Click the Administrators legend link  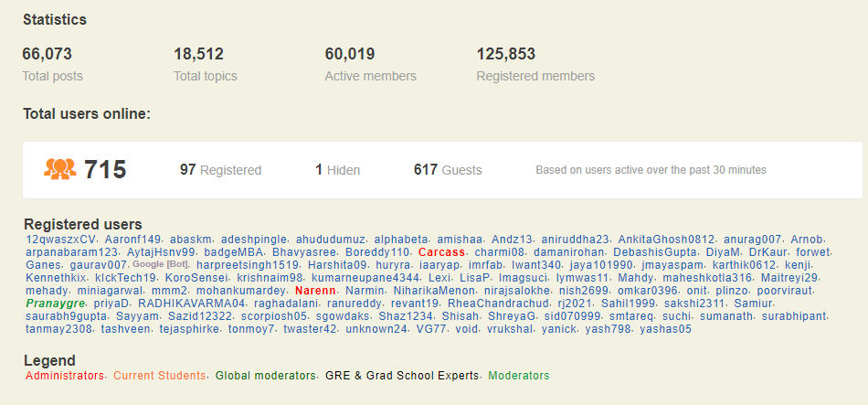coord(65,375)
